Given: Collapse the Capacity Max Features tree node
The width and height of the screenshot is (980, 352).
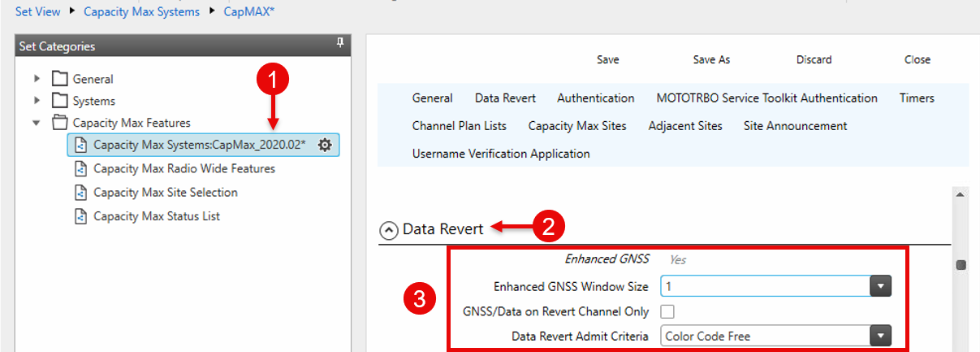Looking at the screenshot, I should point(37,123).
